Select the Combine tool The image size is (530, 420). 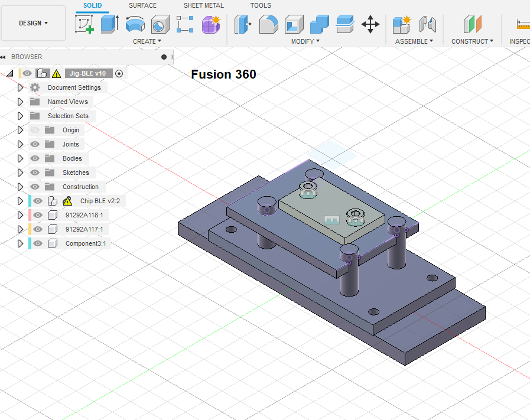click(x=320, y=24)
